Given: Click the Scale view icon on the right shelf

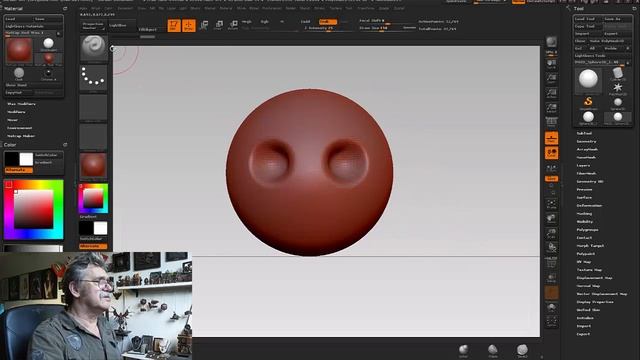Looking at the screenshot, I should [551, 233].
